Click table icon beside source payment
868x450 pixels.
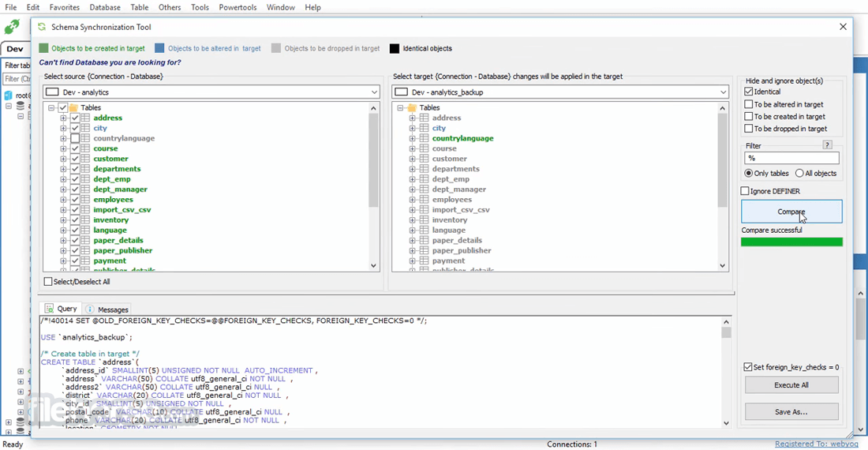click(86, 261)
